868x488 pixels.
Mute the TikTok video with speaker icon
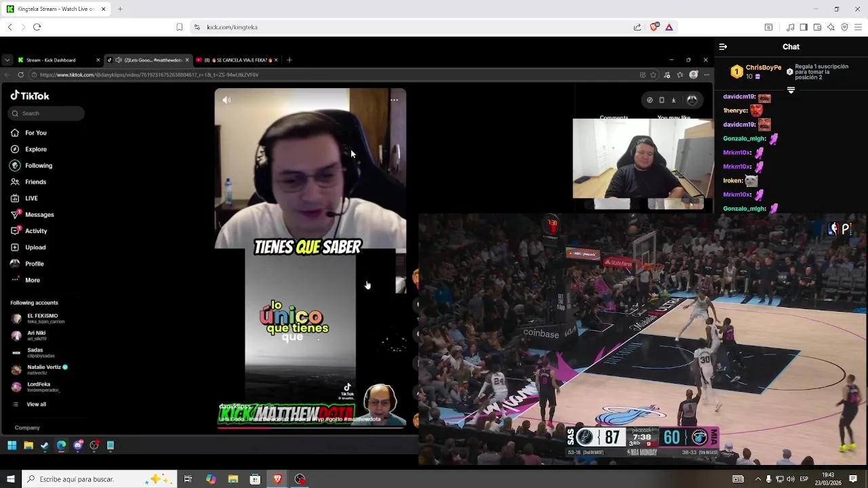coord(226,100)
